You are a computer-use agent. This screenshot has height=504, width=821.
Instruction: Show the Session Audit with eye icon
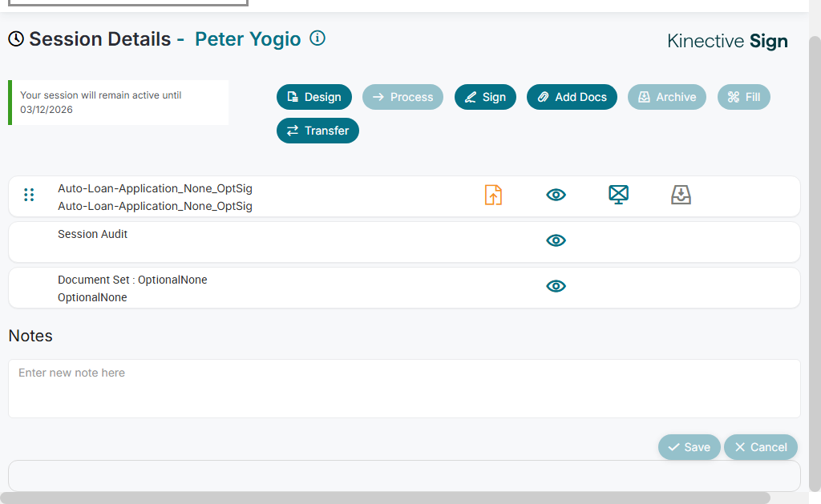pos(556,240)
